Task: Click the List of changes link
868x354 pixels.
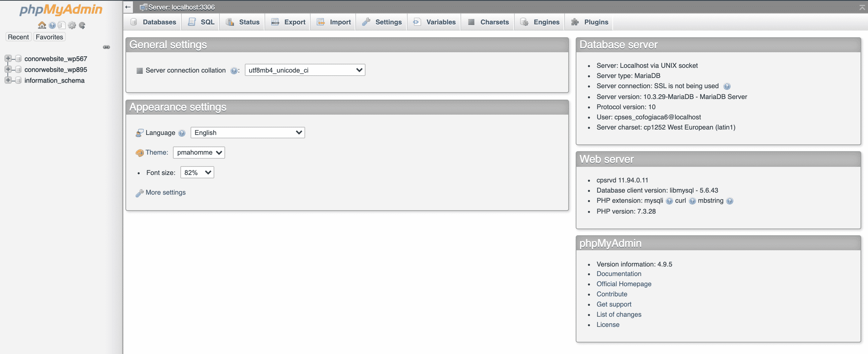Action: [x=619, y=315]
